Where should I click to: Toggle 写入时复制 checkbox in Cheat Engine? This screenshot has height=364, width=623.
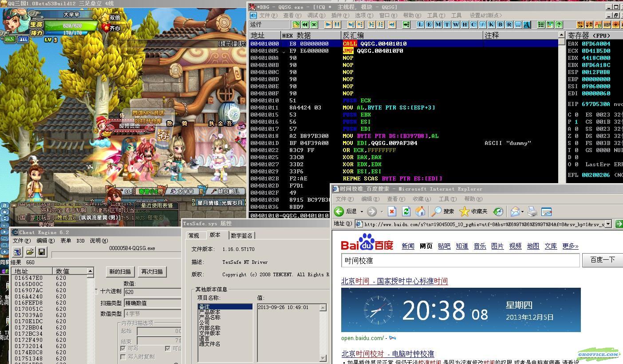pos(123,356)
